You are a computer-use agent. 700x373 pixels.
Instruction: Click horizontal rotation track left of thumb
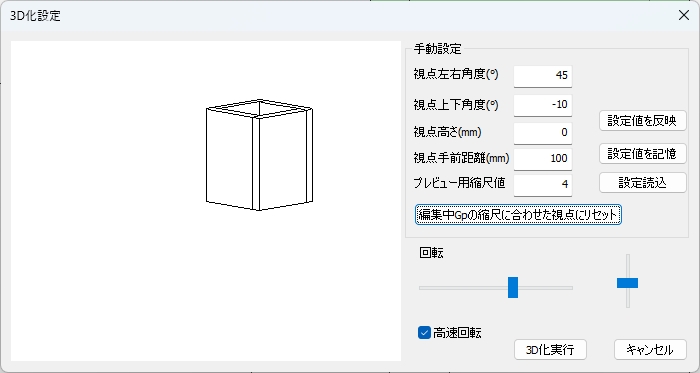(x=463, y=288)
